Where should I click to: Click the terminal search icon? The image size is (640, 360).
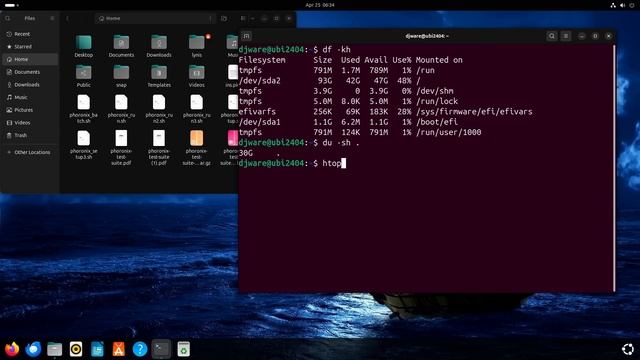tap(552, 36)
